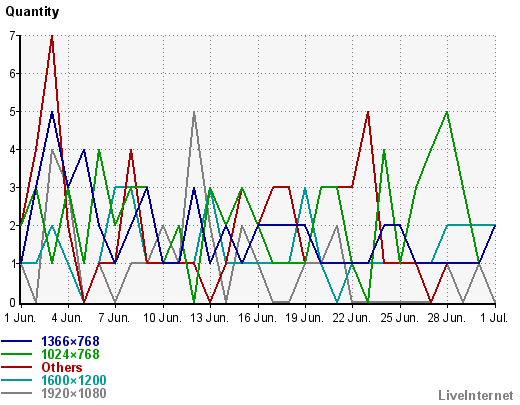This screenshot has height=405, width=520.
Task: Click the 1600×1200 legend label
Action: (x=74, y=380)
